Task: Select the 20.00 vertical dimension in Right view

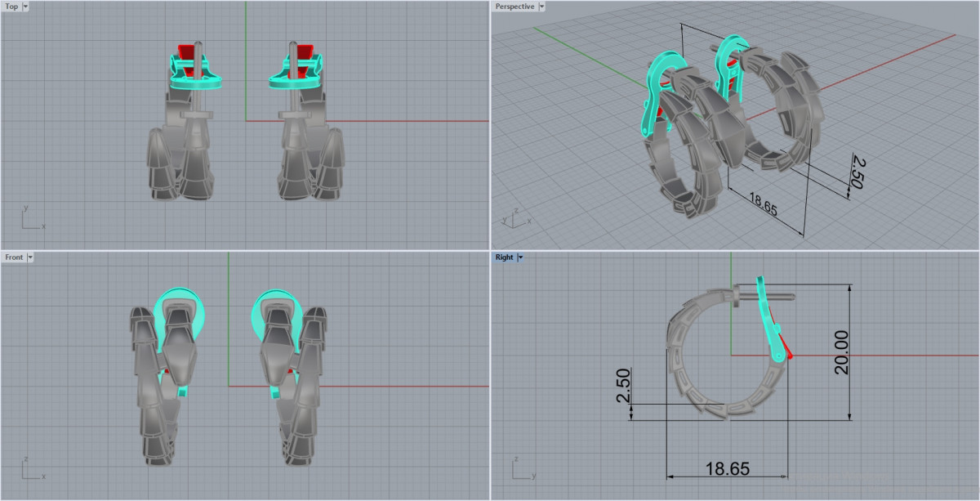Action: [840, 352]
